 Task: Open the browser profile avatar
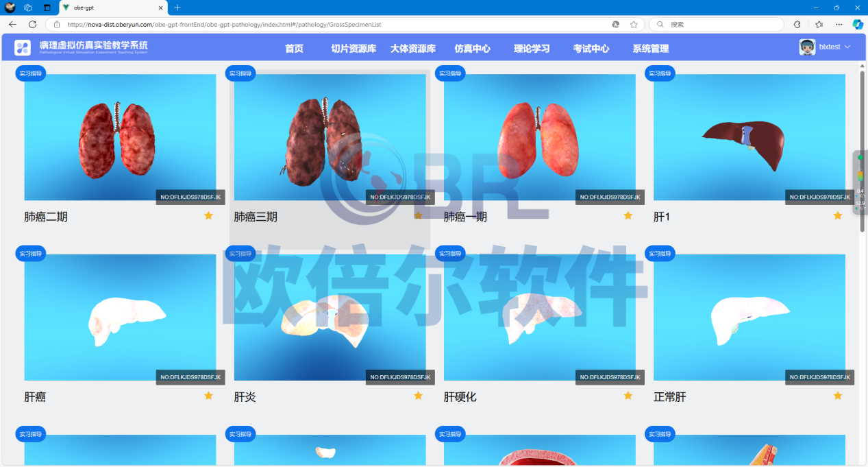point(10,8)
